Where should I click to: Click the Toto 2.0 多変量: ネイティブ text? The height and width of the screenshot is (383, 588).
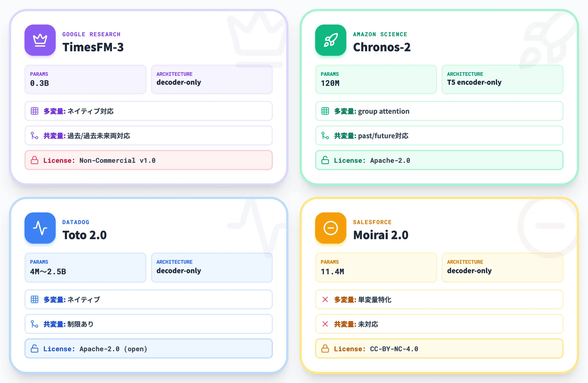(x=72, y=300)
